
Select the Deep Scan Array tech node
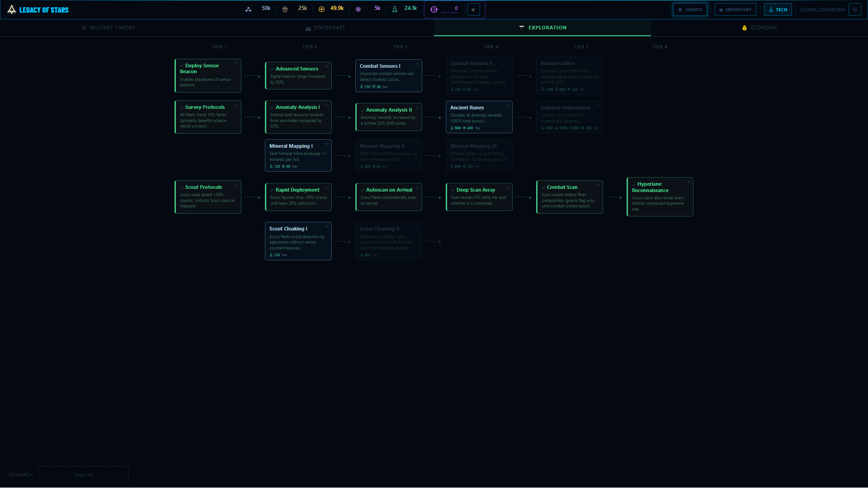(x=479, y=197)
